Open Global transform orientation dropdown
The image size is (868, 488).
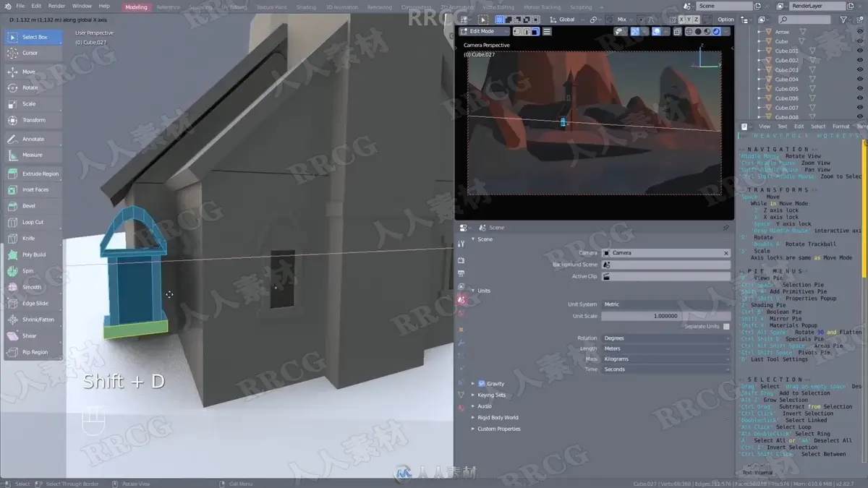click(566, 20)
